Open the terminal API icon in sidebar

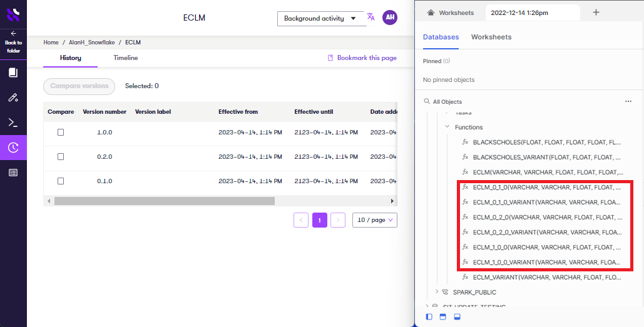click(x=13, y=123)
